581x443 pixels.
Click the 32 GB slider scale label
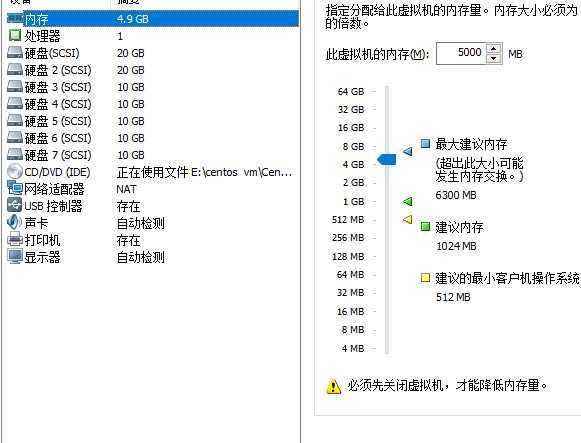351,110
